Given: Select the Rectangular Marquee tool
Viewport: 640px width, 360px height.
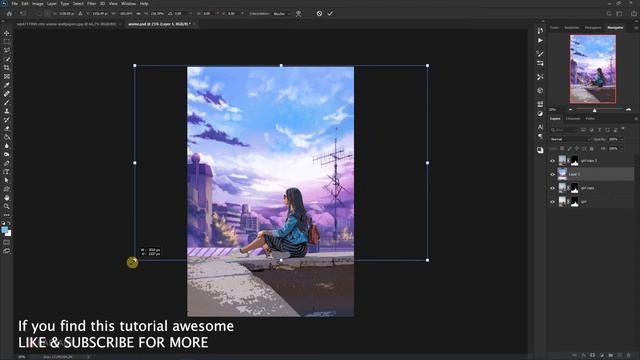Looking at the screenshot, I should click(7, 42).
